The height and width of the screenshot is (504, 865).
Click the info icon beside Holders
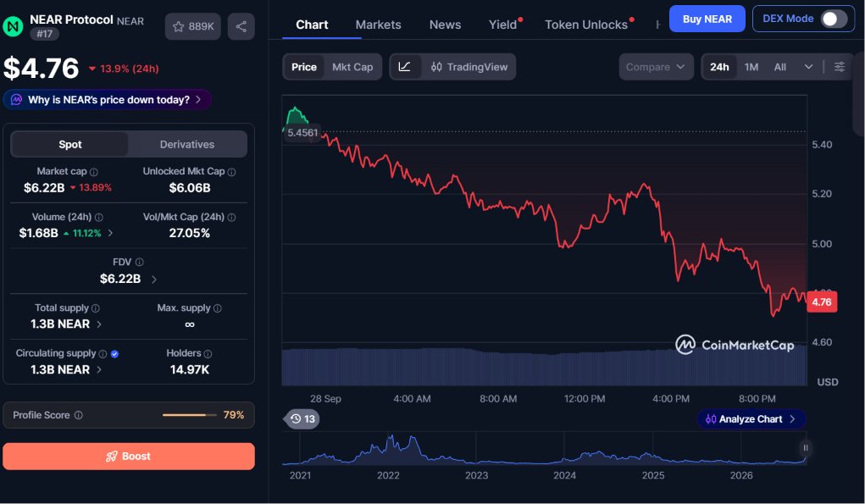pyautogui.click(x=208, y=353)
